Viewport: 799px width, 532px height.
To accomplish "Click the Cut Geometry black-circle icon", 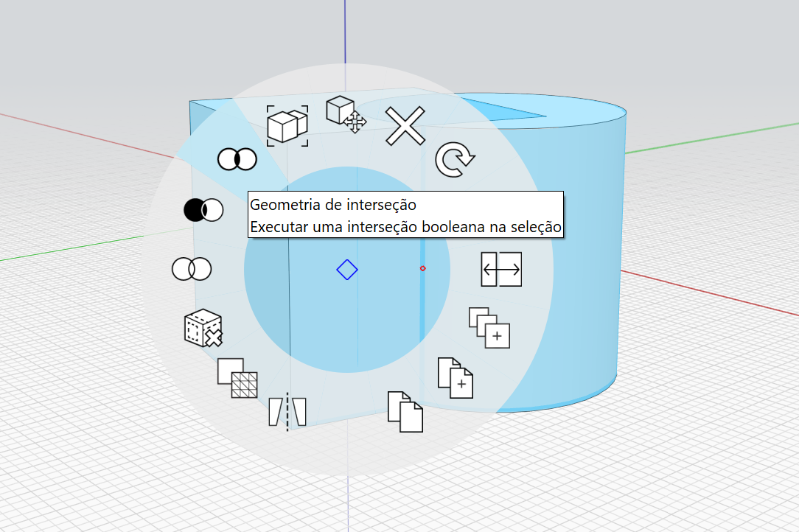I will point(203,210).
